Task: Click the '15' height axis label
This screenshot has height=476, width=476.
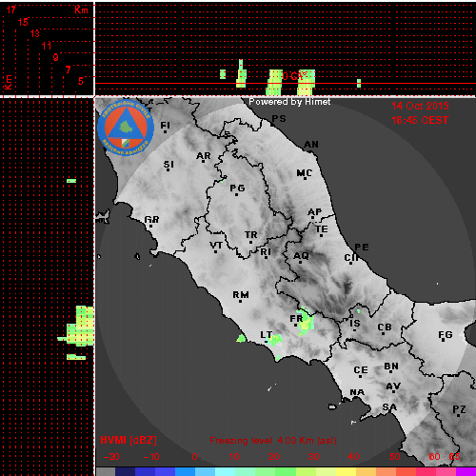Action: 23,22
